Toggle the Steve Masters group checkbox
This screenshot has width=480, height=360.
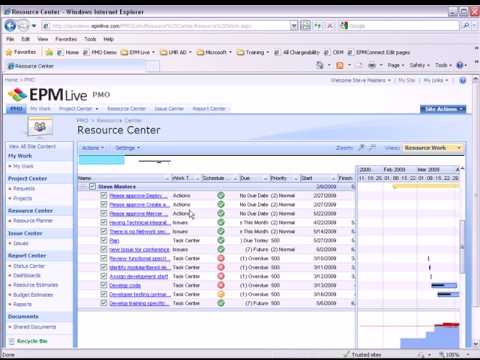[92, 187]
